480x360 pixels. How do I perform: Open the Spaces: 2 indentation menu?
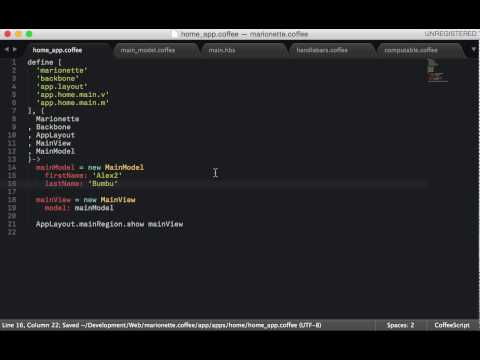point(400,325)
